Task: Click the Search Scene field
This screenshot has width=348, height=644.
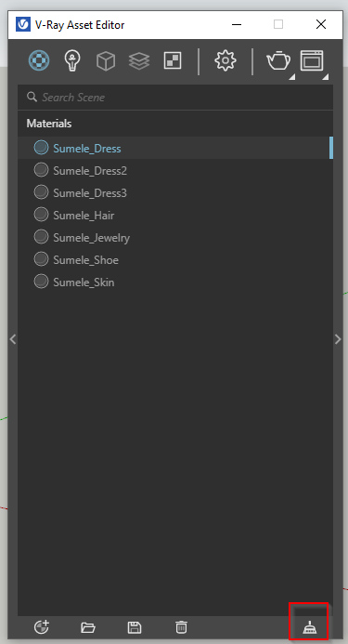Action: pyautogui.click(x=175, y=98)
